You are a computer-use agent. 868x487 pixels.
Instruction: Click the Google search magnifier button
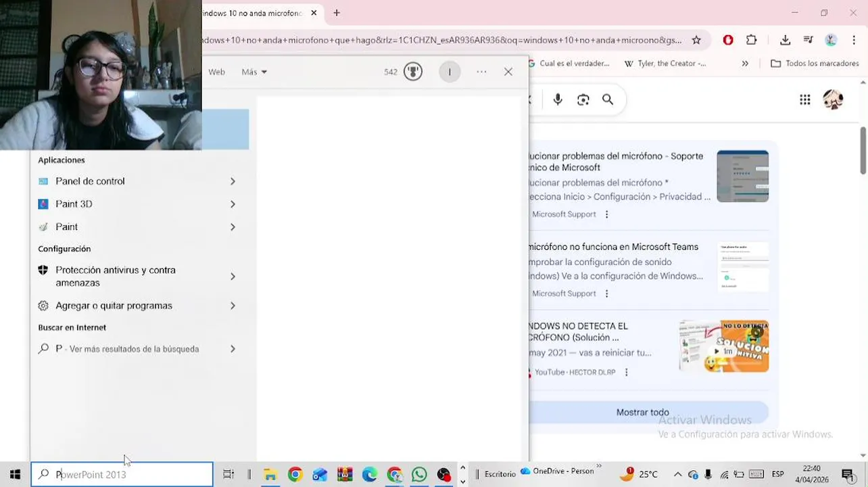point(608,99)
